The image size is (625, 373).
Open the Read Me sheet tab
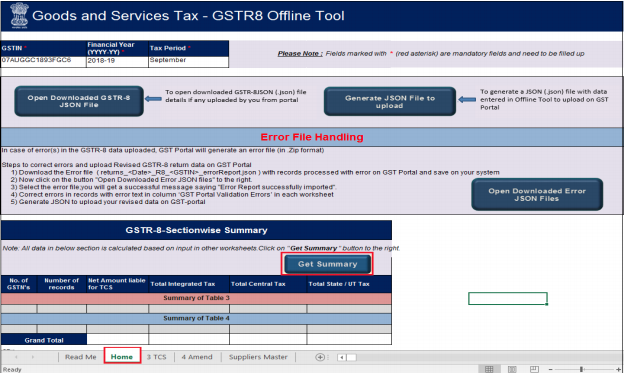click(81, 357)
